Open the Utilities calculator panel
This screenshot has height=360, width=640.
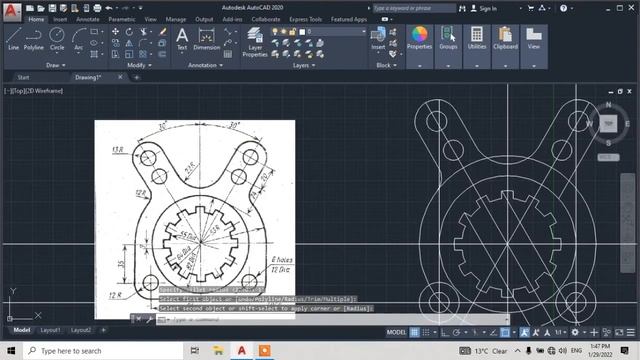pyautogui.click(x=477, y=38)
